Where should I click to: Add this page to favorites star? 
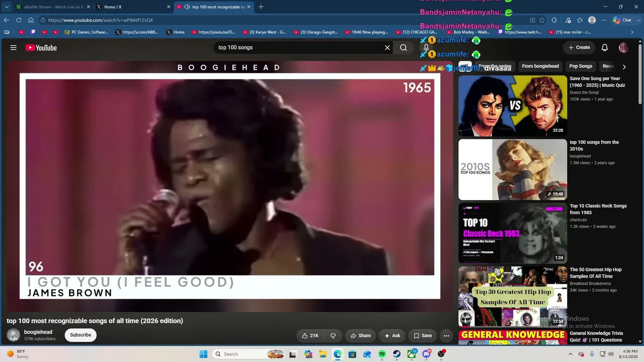click(542, 20)
